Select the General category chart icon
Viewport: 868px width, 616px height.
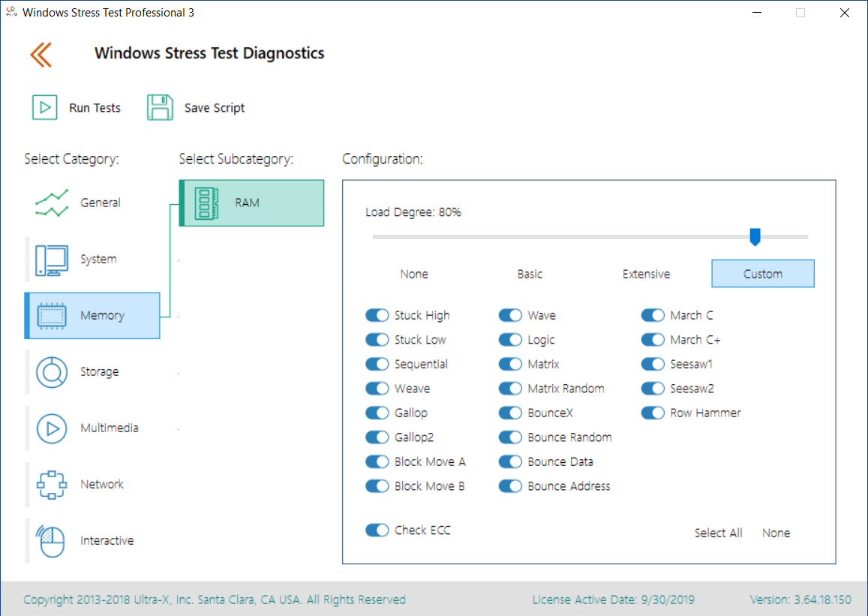tap(52, 203)
